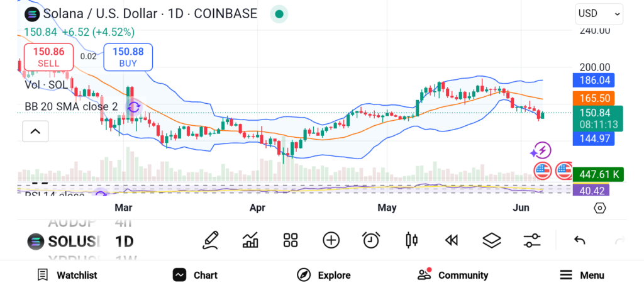Tap the 150.86 SELL button
Image resolution: width=644 pixels, height=290 pixels.
49,57
